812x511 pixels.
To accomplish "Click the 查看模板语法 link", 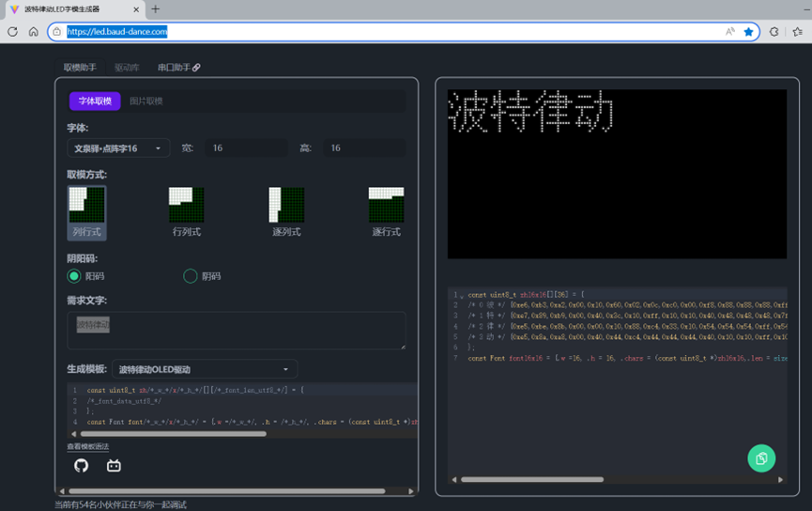I will tap(88, 446).
